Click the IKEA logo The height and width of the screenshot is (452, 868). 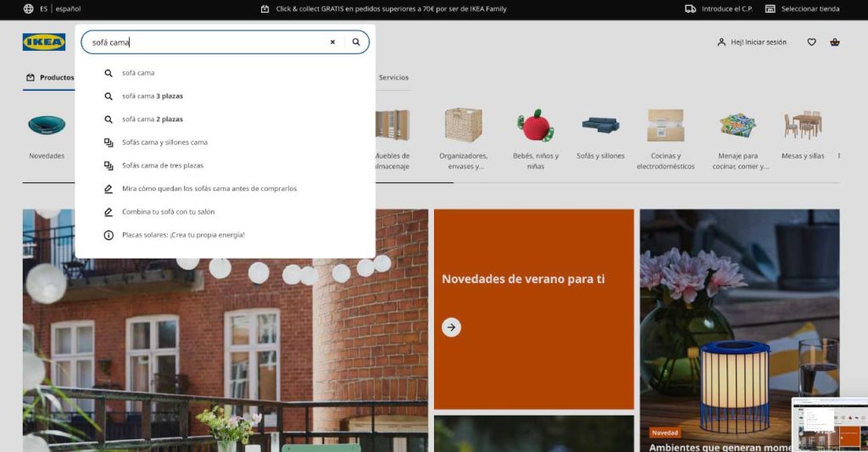pos(44,42)
